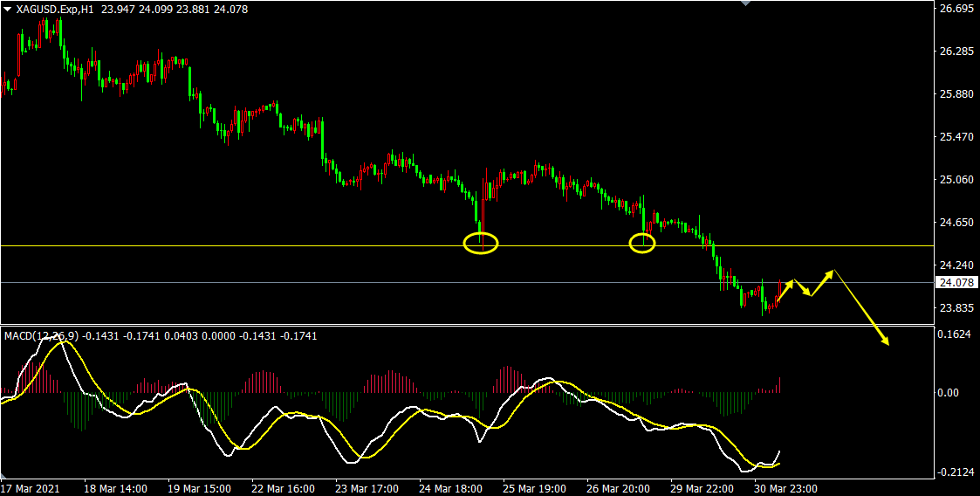The height and width of the screenshot is (496, 980).
Task: Select the right yellow ellipse marker
Action: click(642, 244)
